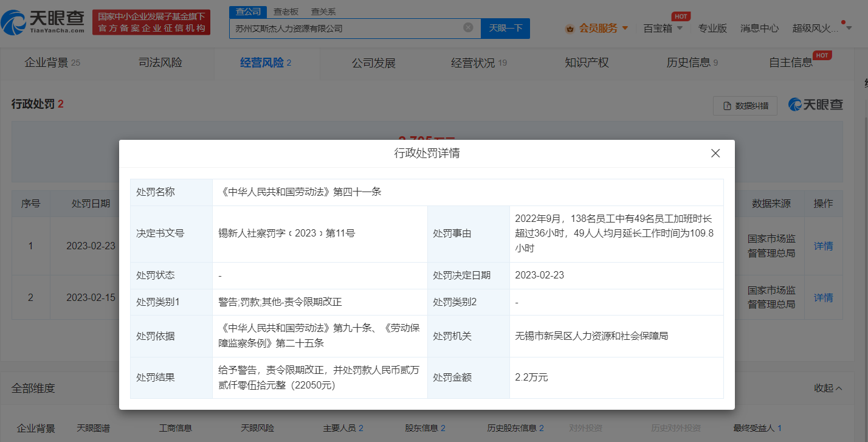Open 详情 for the 2023-02-23 penalty row

pos(824,246)
